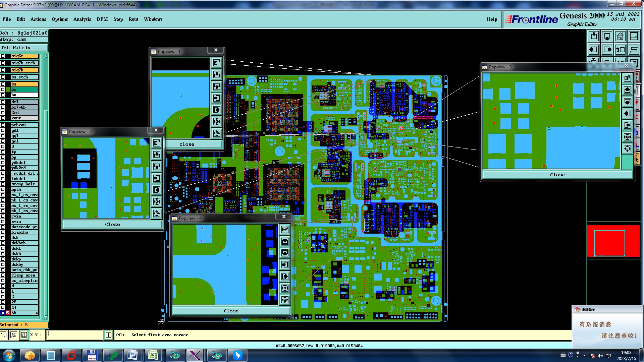Click pan down icon in Popview 3

coord(627,102)
